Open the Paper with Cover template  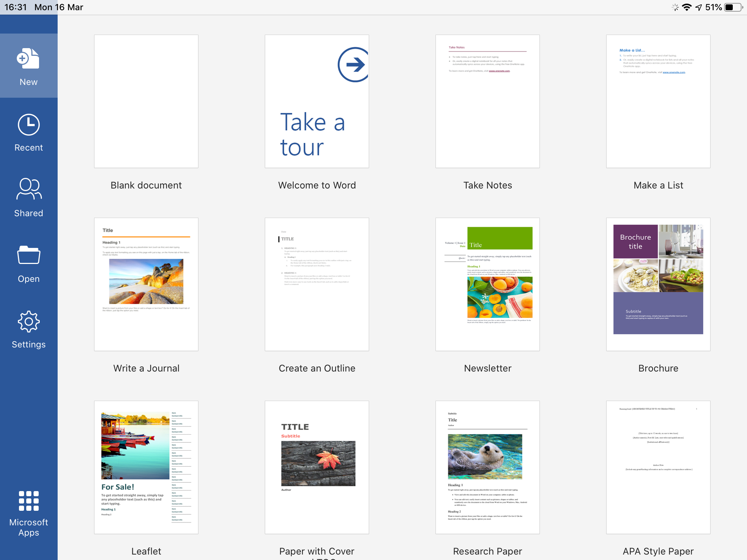[x=317, y=467]
